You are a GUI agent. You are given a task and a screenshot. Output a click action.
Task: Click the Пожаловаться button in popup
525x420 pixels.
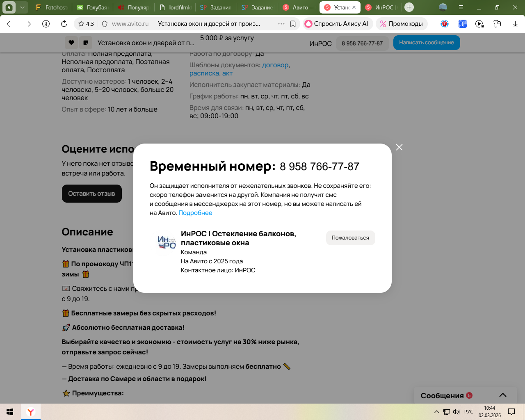click(x=350, y=238)
